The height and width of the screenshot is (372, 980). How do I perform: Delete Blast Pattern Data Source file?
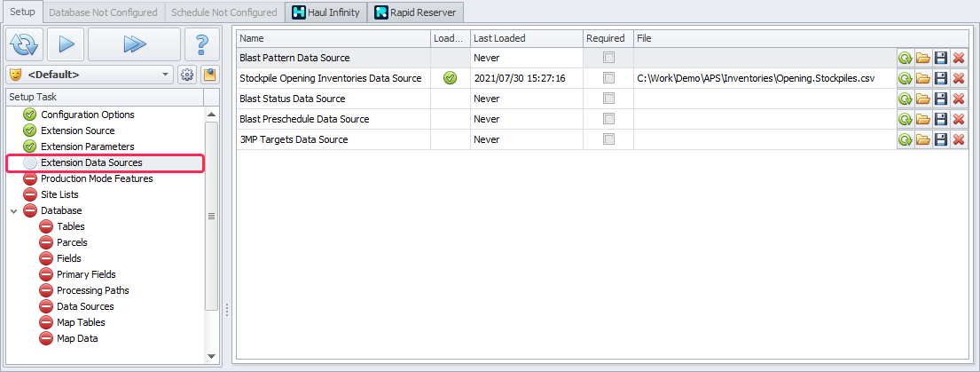959,58
